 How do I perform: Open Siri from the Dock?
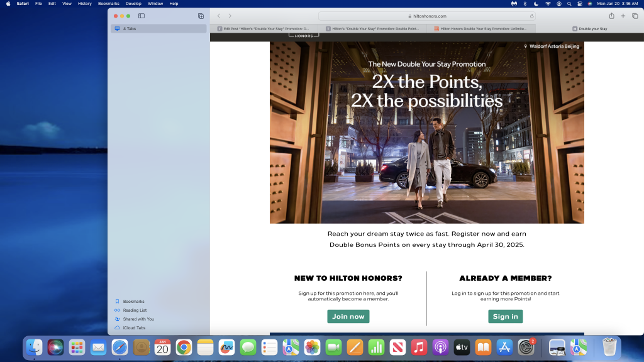pyautogui.click(x=55, y=348)
